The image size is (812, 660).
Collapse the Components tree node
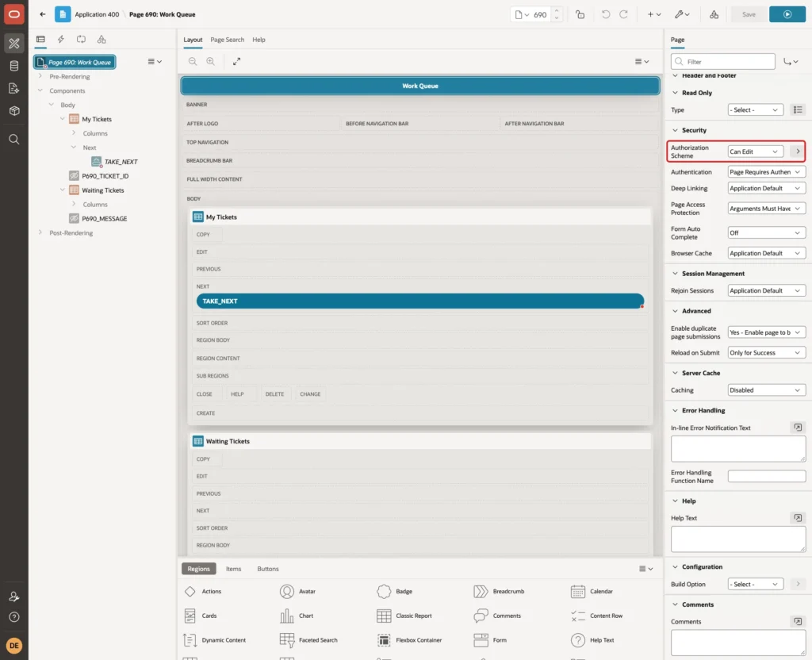pyautogui.click(x=40, y=90)
